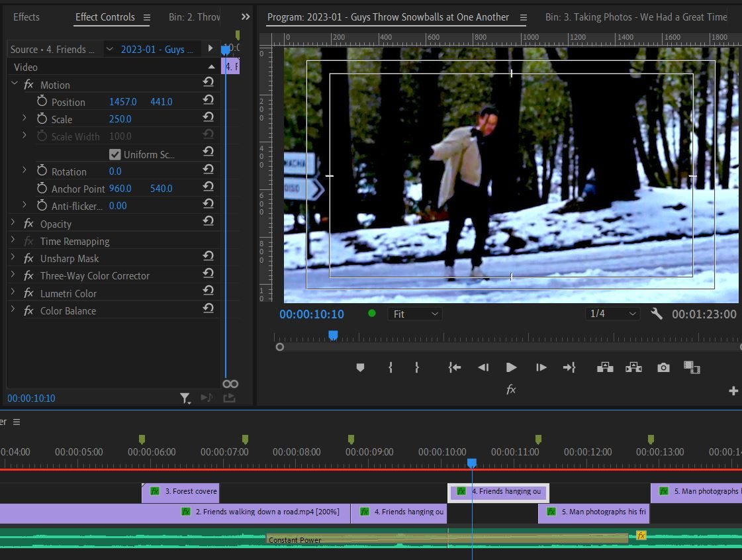Step back one frame
Image resolution: width=742 pixels, height=560 pixels.
[483, 367]
